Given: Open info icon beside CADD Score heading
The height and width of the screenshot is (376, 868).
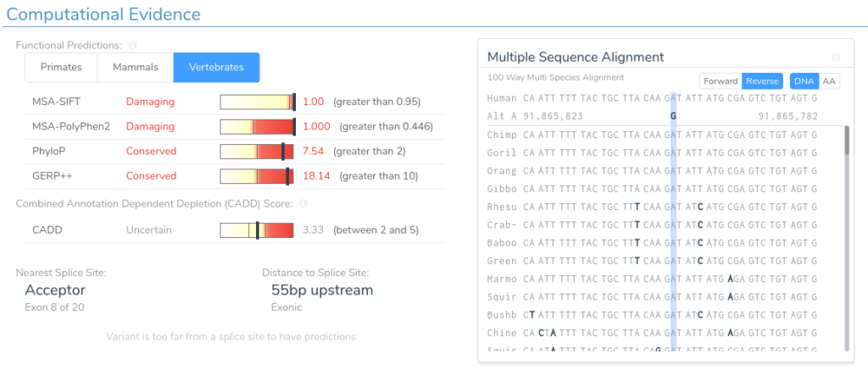Looking at the screenshot, I should 303,203.
